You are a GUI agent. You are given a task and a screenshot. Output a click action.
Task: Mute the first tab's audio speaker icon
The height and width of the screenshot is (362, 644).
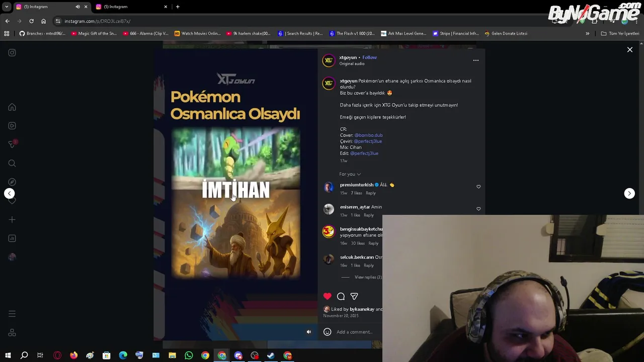coord(77,7)
